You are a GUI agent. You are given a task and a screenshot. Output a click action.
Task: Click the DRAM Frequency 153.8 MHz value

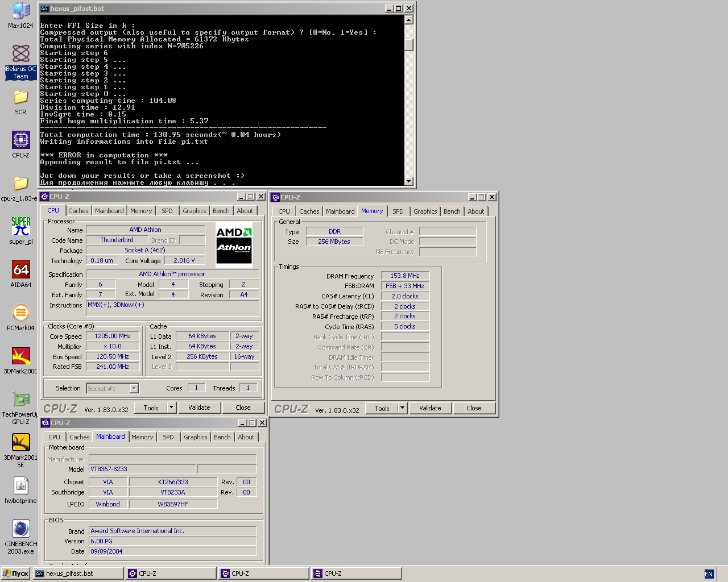coord(405,276)
